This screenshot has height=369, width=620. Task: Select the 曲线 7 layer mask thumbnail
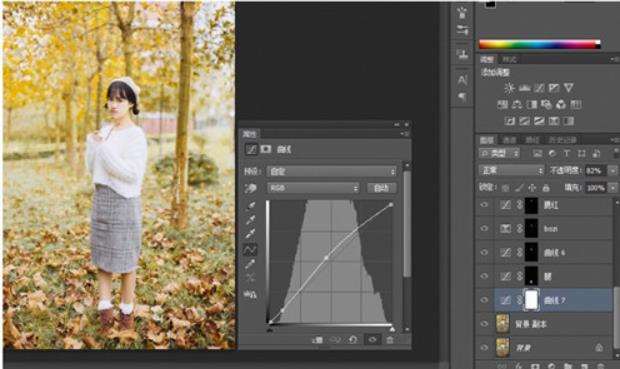(531, 300)
